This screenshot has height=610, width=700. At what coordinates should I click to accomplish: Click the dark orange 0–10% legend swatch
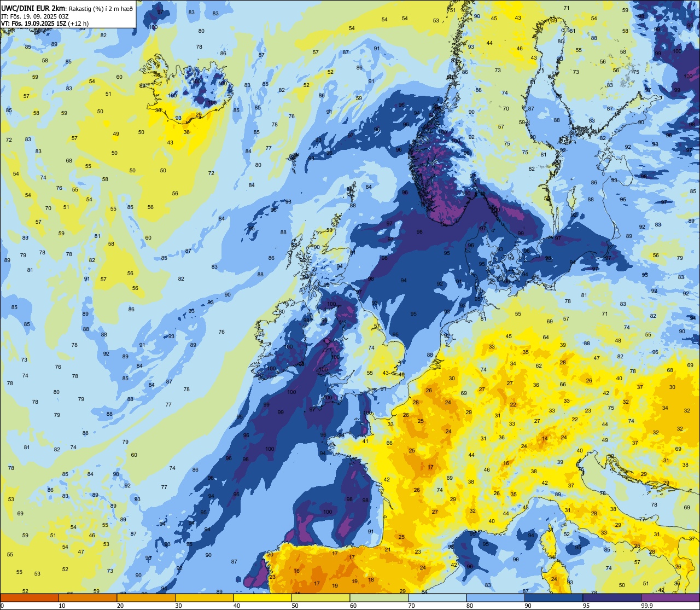pos(30,598)
